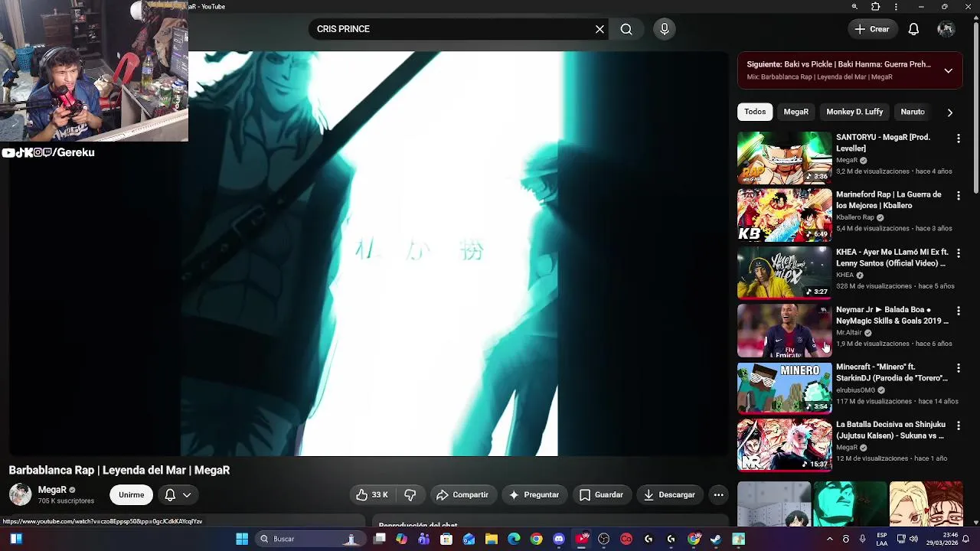Open options for Marineford Rap video
The width and height of the screenshot is (980, 551).
click(958, 196)
